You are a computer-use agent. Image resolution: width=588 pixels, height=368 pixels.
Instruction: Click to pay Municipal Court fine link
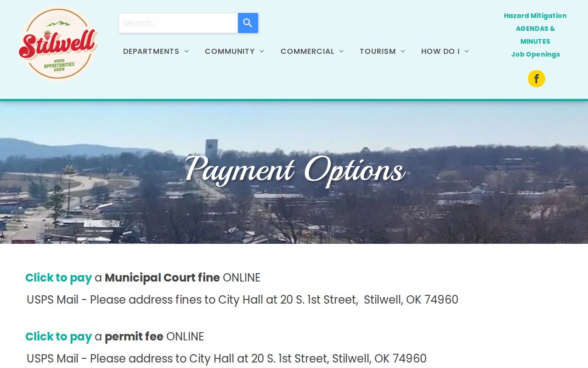[59, 278]
